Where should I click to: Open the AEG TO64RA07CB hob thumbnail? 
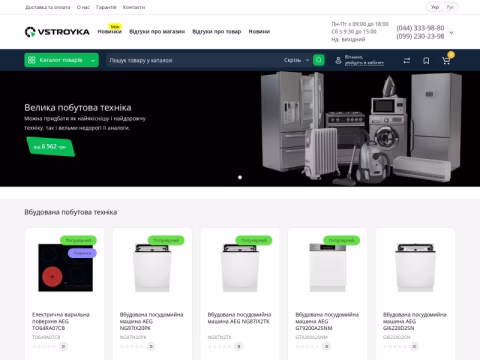click(66, 268)
